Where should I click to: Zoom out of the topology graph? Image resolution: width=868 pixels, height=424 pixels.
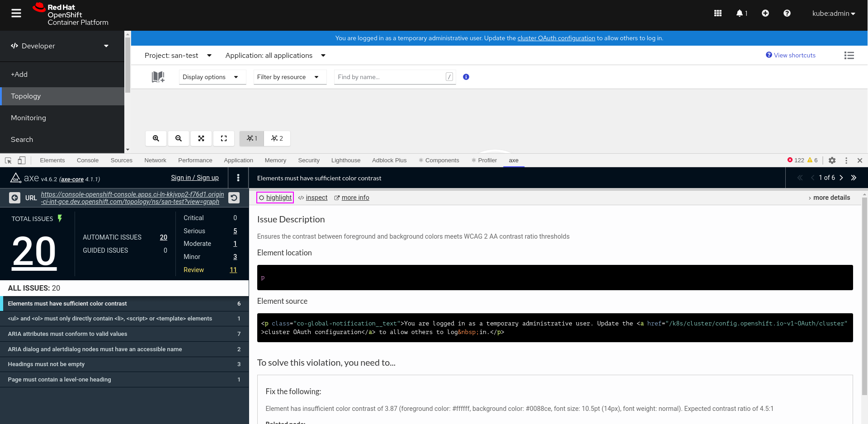[179, 138]
